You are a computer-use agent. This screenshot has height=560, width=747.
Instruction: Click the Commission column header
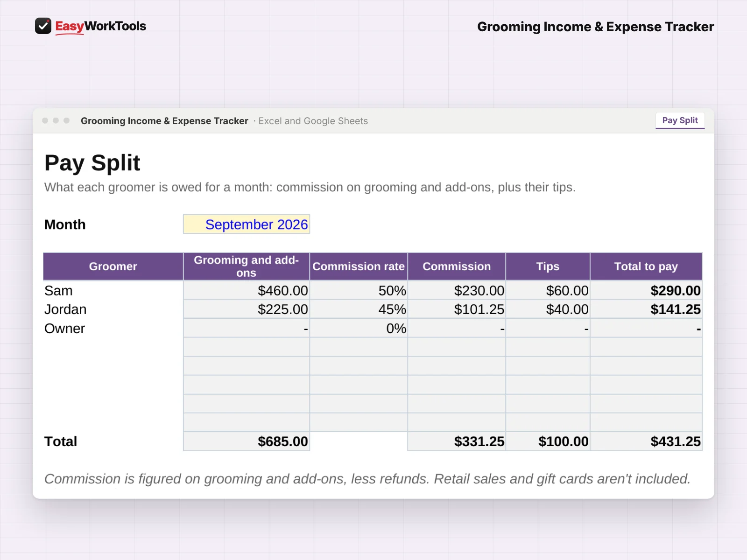click(457, 266)
